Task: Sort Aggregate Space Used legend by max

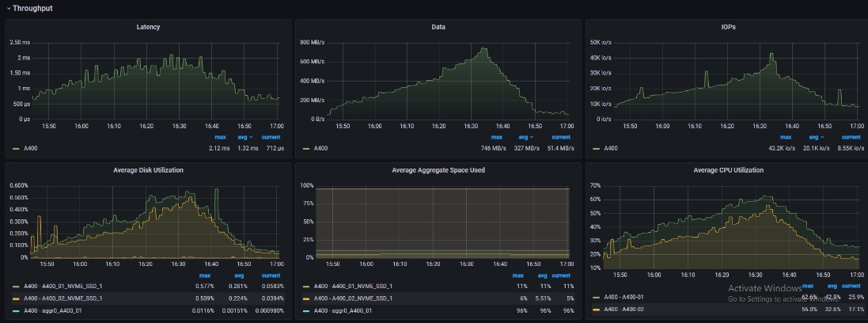Action: pyautogui.click(x=517, y=275)
